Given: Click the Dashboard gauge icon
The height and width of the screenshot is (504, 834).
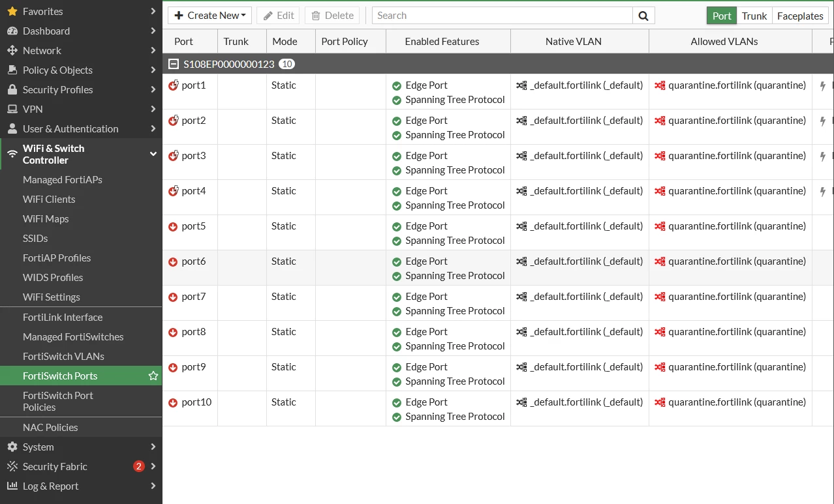Looking at the screenshot, I should (12, 31).
